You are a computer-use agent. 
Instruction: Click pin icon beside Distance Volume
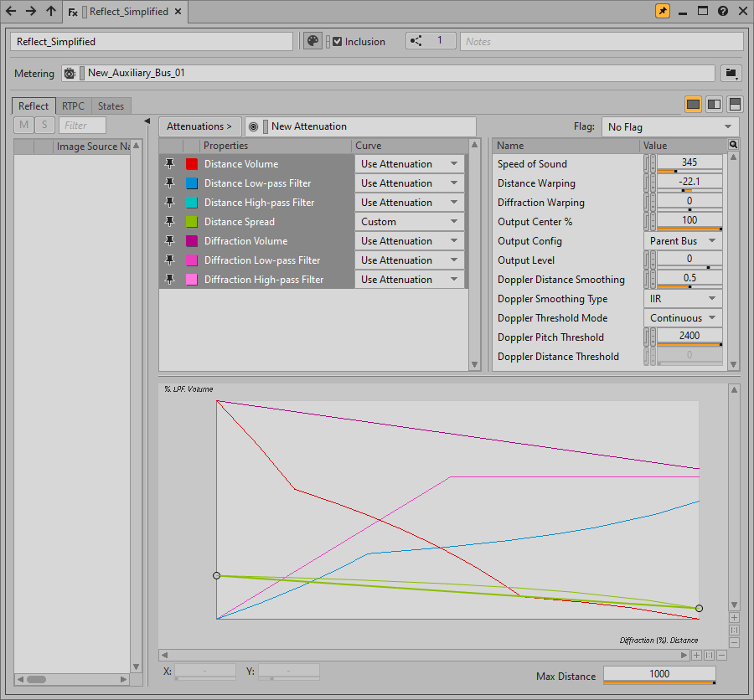[170, 164]
